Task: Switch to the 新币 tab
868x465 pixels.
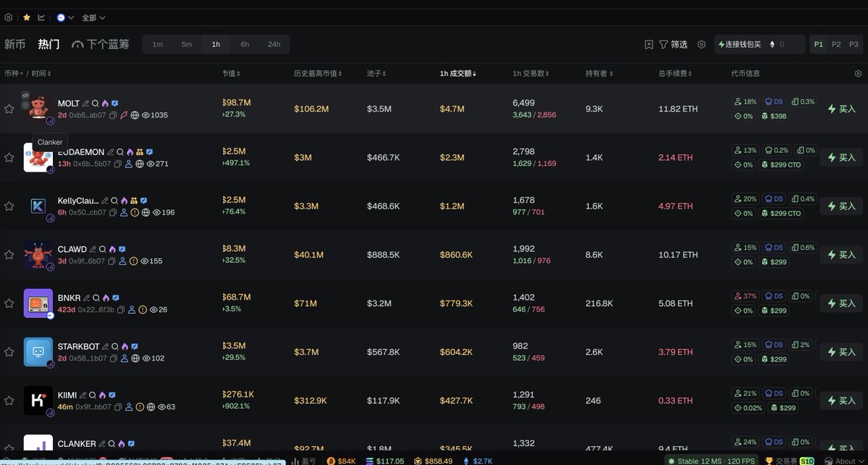Action: (14, 44)
